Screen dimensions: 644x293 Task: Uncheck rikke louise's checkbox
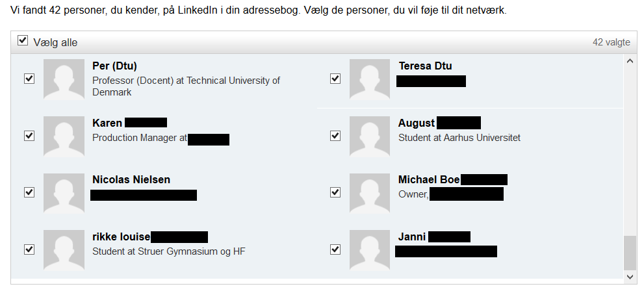[29, 249]
